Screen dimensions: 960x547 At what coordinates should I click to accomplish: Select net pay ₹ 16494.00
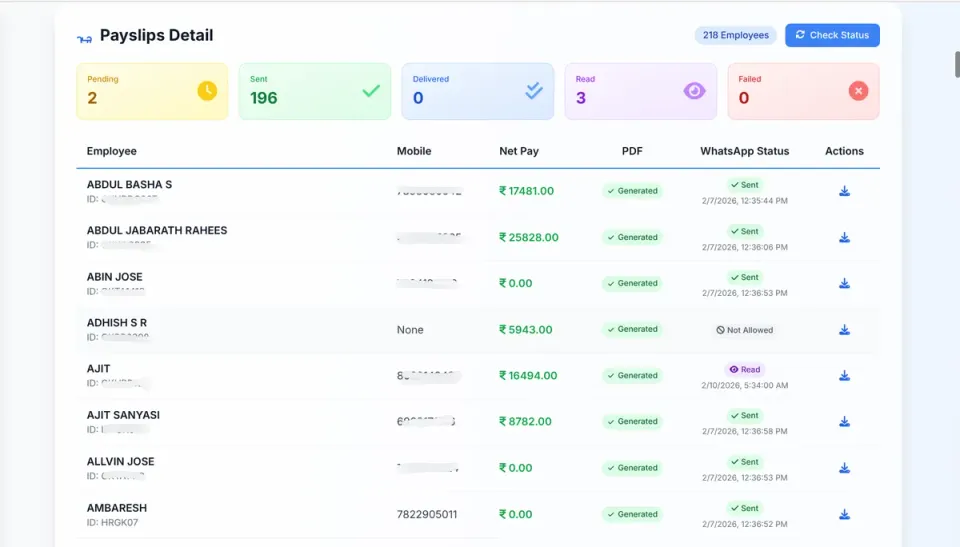click(528, 375)
